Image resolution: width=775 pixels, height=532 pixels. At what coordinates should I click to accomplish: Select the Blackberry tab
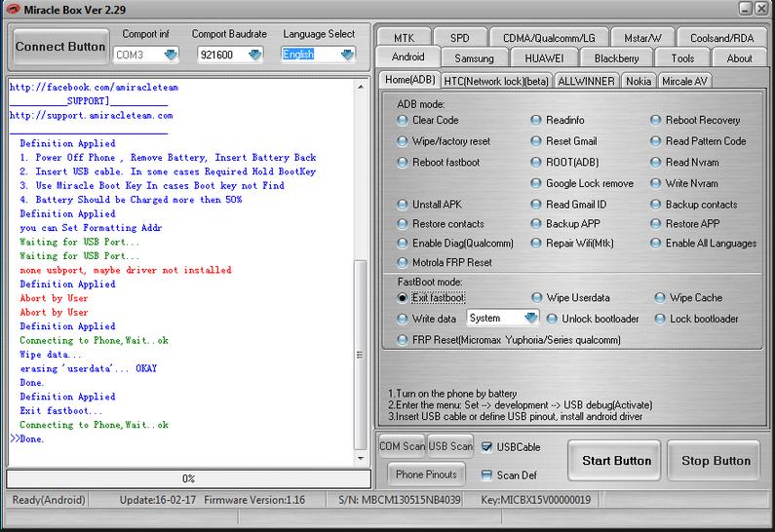click(616, 58)
